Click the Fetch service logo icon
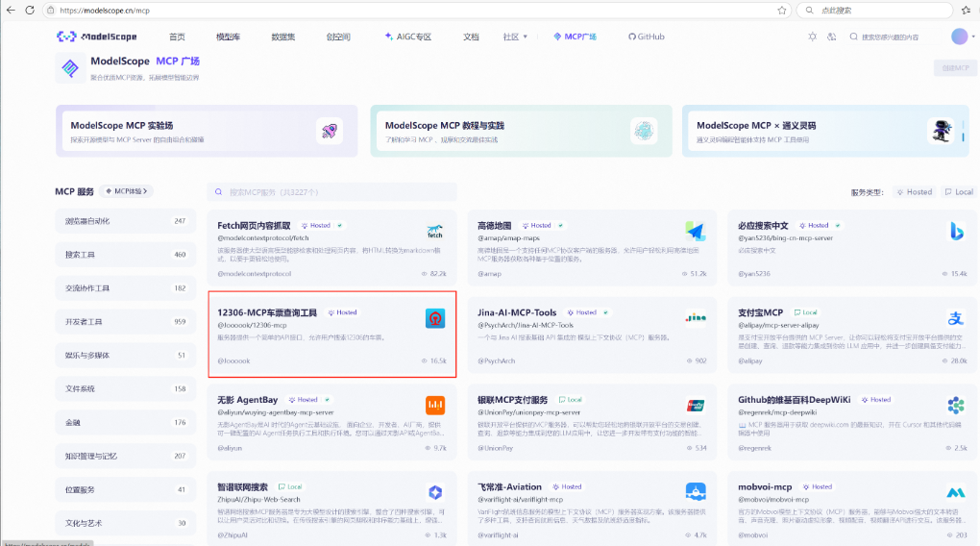This screenshot has height=546, width=980. pos(435,232)
